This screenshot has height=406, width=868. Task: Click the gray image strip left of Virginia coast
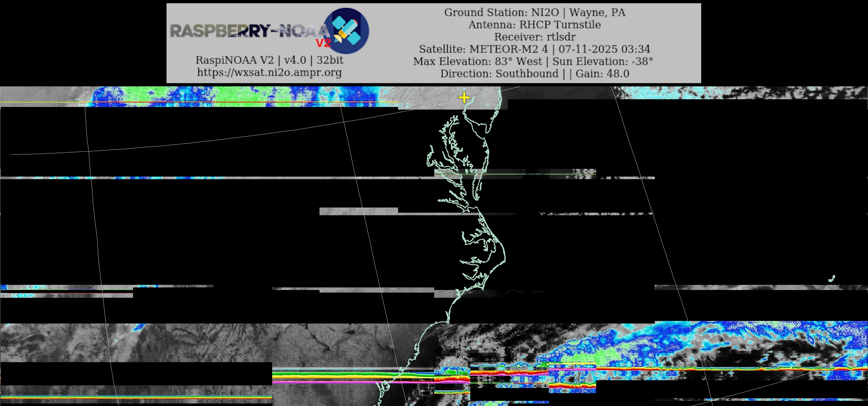tap(358, 211)
